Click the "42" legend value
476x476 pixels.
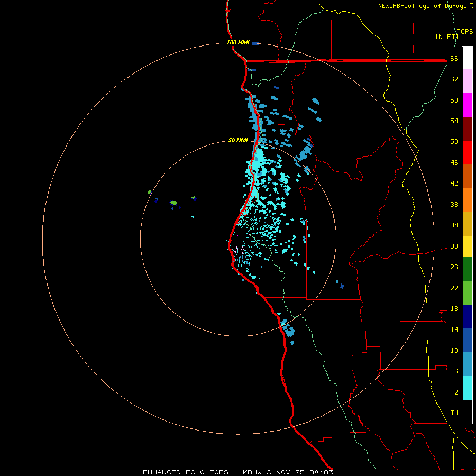pos(454,184)
